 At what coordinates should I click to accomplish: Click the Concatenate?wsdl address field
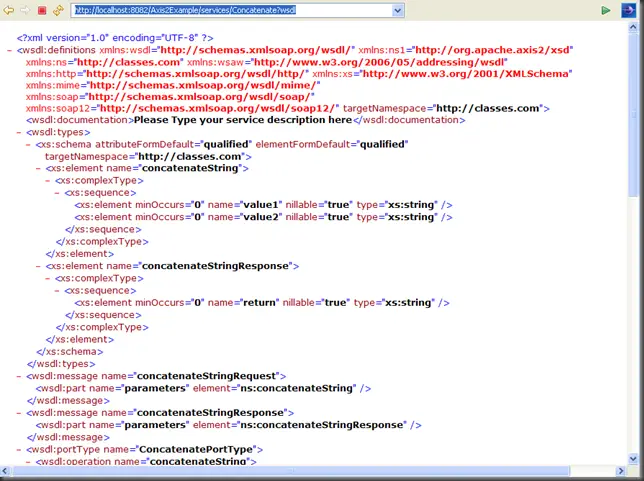(232, 10)
